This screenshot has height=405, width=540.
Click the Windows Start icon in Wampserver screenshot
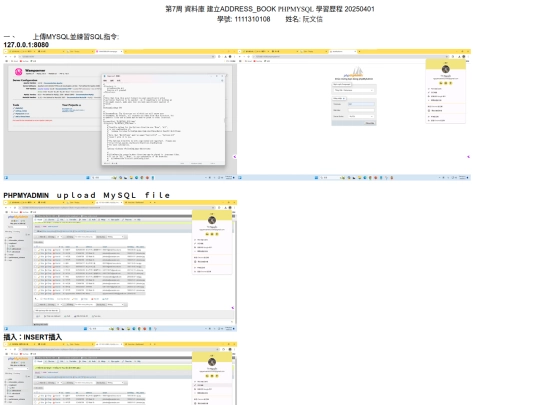click(88, 178)
